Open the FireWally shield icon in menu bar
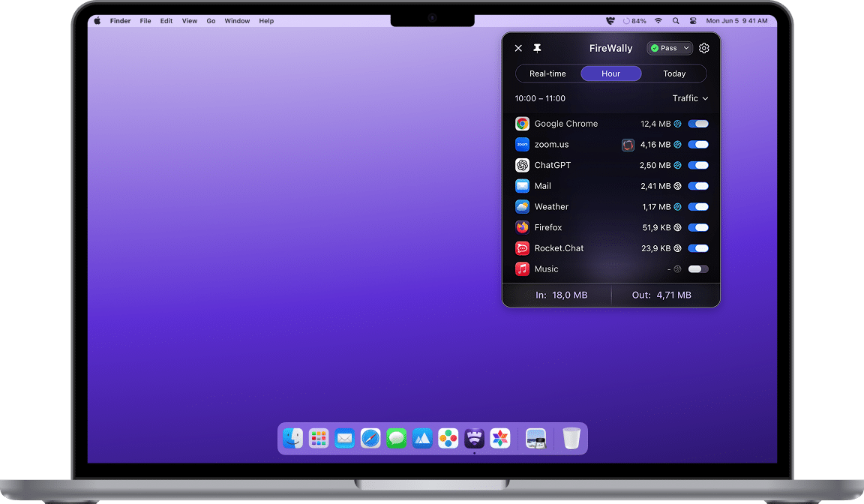The image size is (864, 504). point(610,21)
